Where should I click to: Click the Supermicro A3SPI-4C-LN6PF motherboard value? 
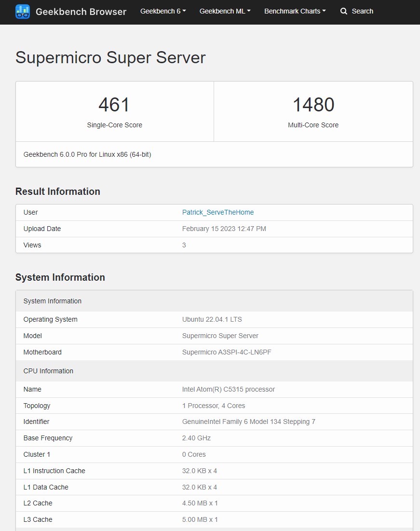click(x=227, y=352)
